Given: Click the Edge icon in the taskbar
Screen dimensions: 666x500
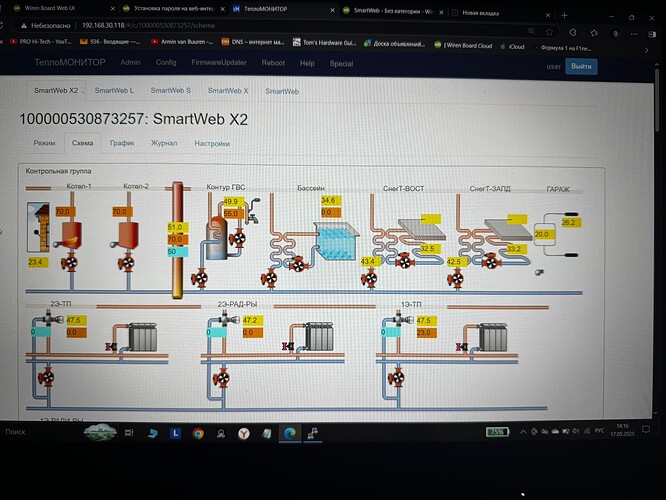Looking at the screenshot, I should (290, 433).
